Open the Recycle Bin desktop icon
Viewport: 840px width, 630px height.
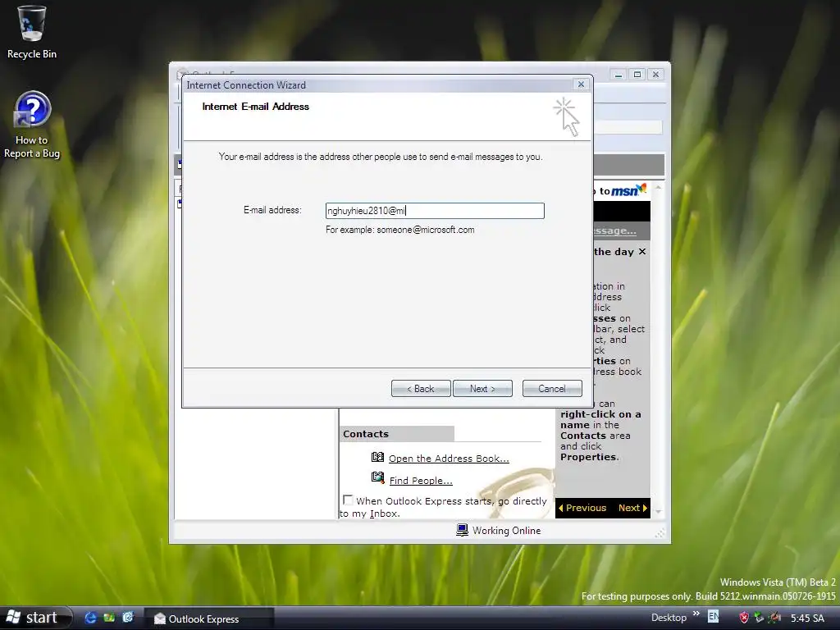[x=32, y=32]
